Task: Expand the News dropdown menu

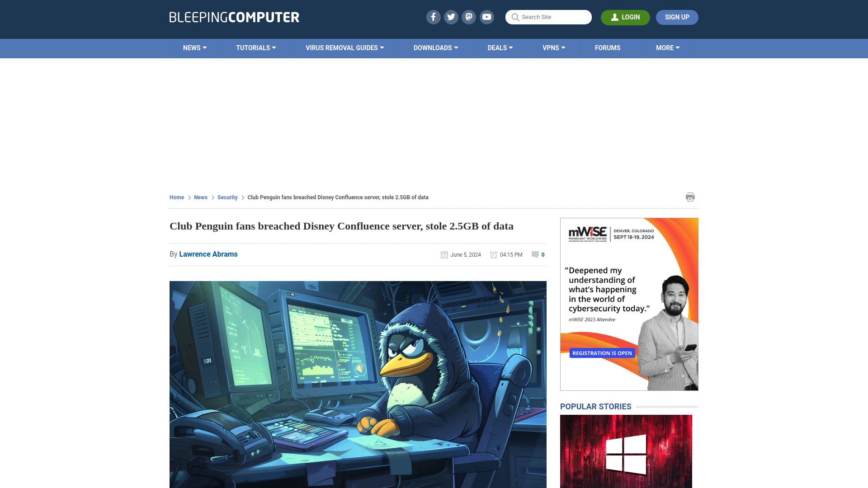Action: (195, 48)
